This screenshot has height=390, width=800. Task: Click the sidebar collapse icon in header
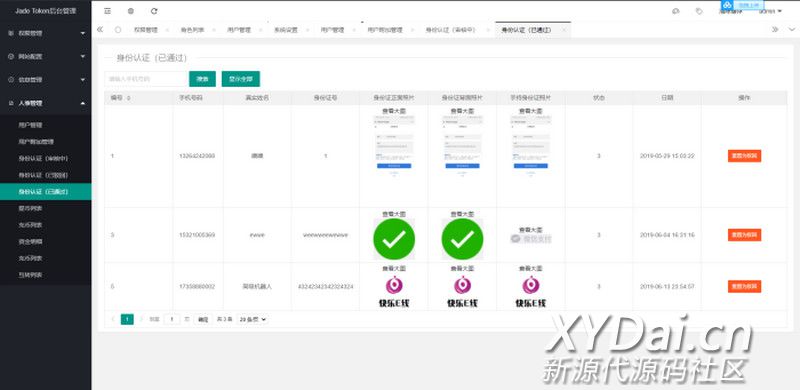(107, 11)
